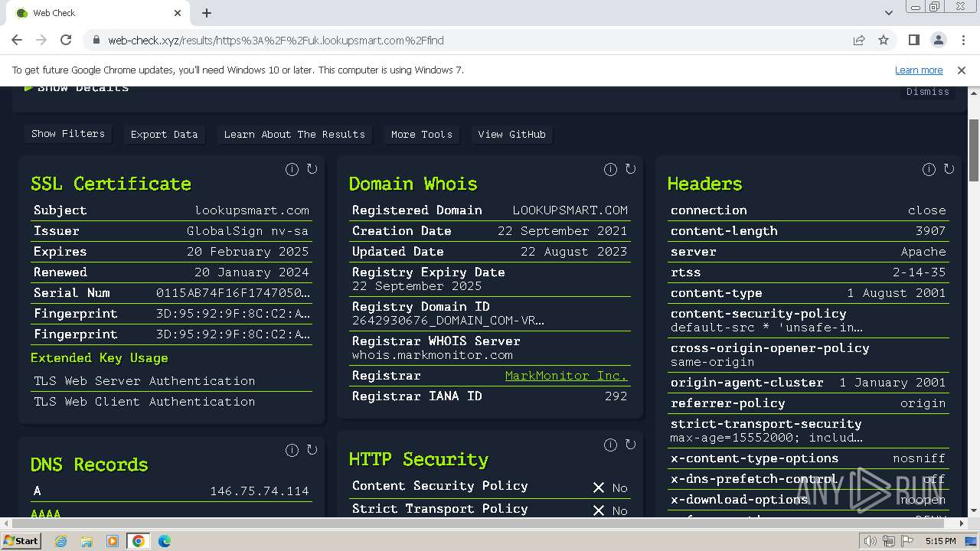Click the More Tools button

(422, 134)
